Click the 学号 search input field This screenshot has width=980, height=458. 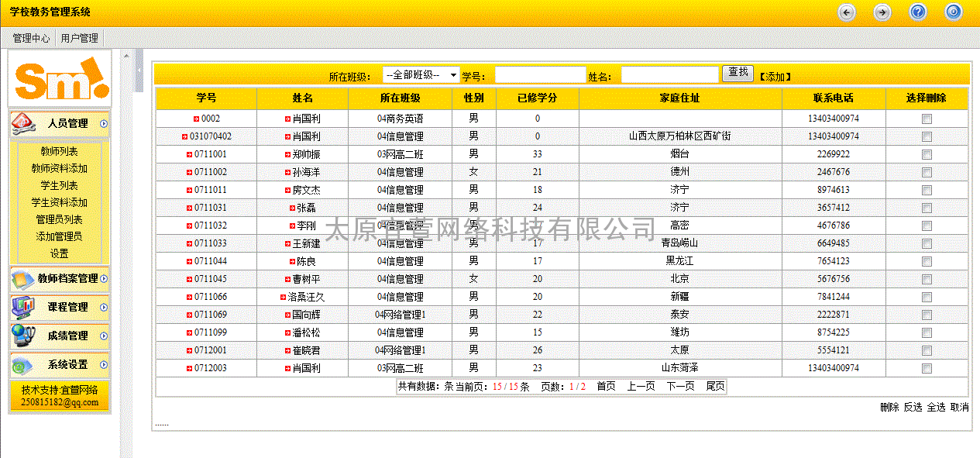click(x=539, y=75)
